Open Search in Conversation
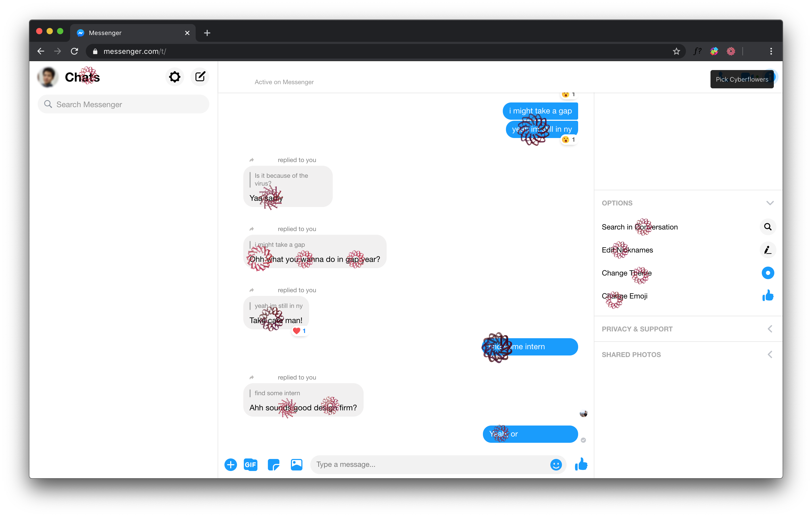Screen dimensions: 812x517 pyautogui.click(x=640, y=227)
